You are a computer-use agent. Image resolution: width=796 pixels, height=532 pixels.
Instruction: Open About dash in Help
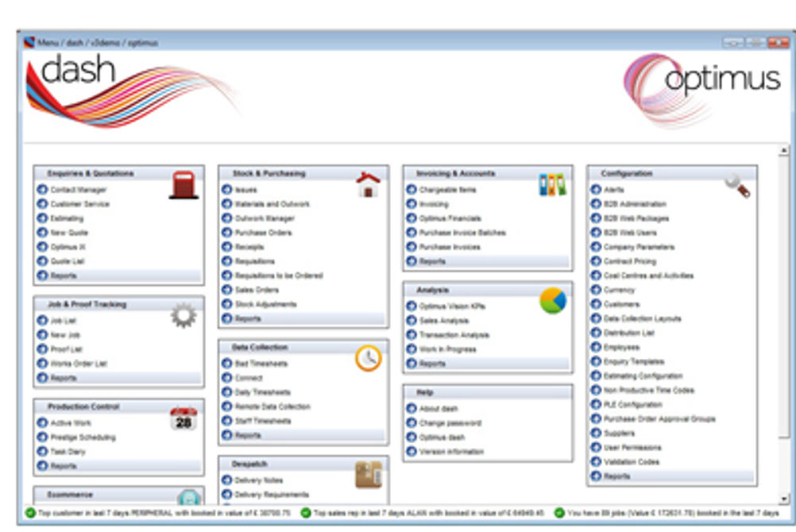[x=439, y=409]
